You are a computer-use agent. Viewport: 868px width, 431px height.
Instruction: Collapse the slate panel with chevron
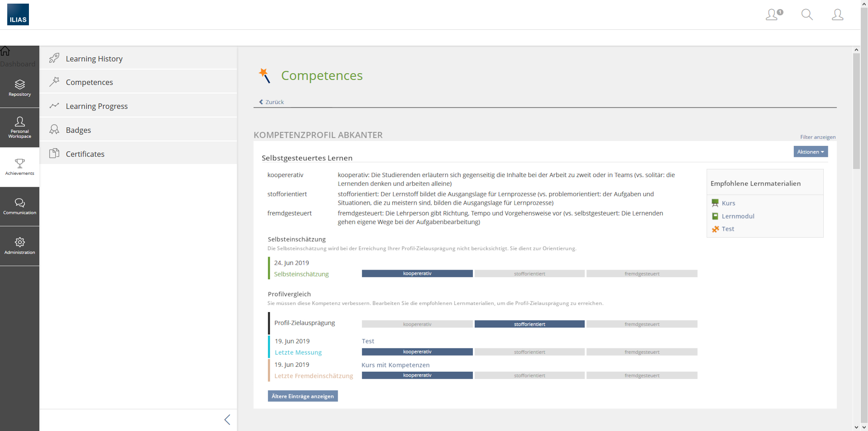coord(227,420)
